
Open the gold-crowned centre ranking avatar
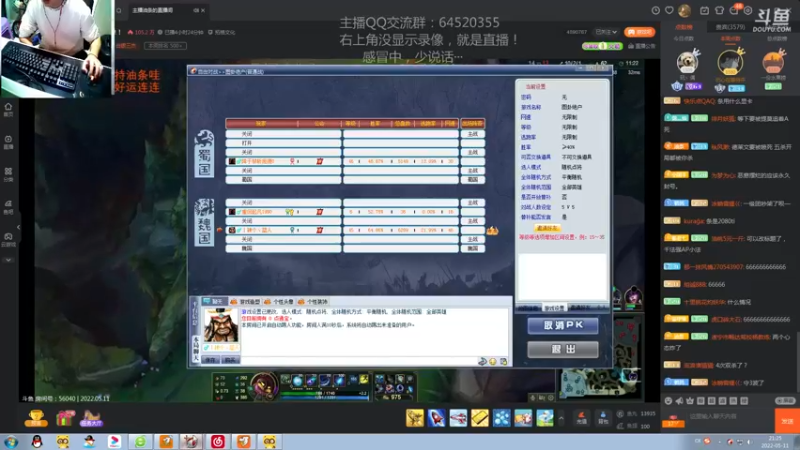(x=730, y=62)
